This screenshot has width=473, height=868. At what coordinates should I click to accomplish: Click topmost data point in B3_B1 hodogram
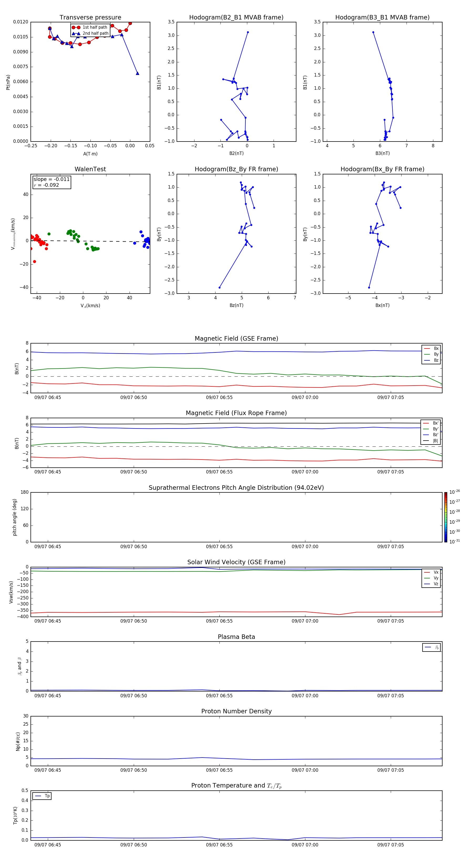point(373,32)
